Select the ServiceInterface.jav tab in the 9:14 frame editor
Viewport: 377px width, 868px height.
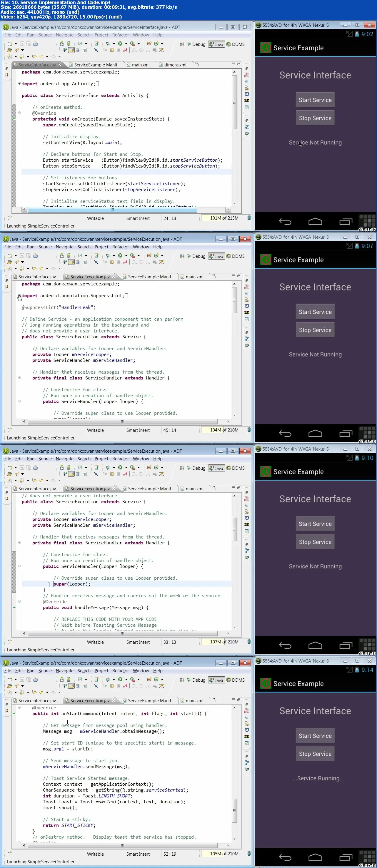pyautogui.click(x=37, y=700)
